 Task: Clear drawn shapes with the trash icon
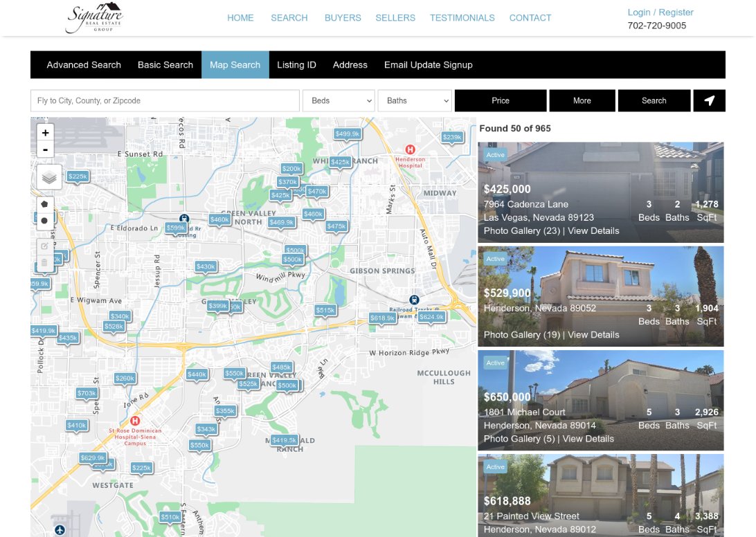click(x=44, y=262)
